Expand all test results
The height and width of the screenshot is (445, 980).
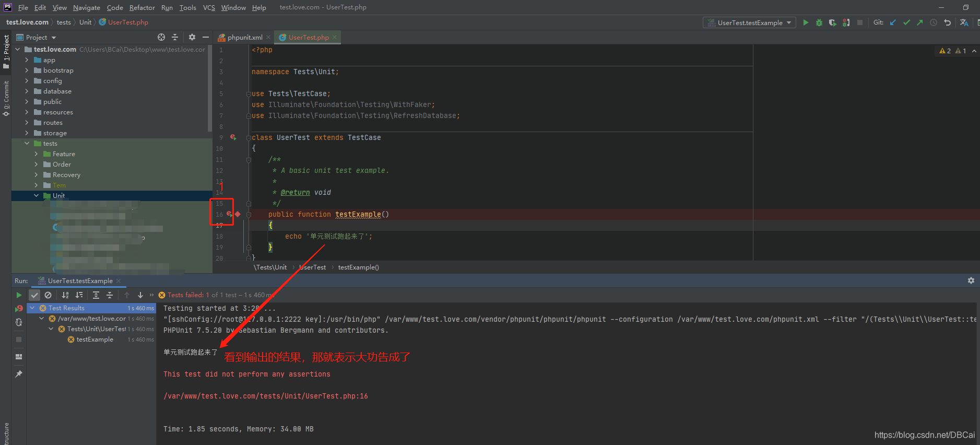click(x=96, y=295)
